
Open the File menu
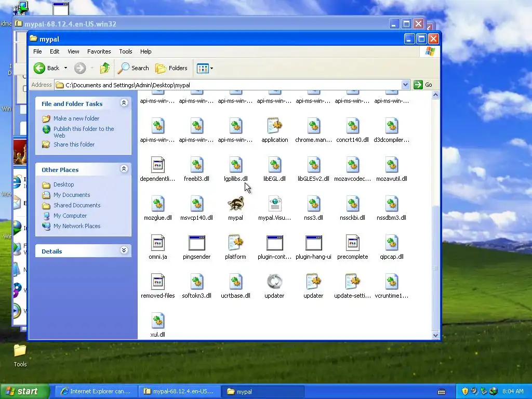click(x=37, y=51)
